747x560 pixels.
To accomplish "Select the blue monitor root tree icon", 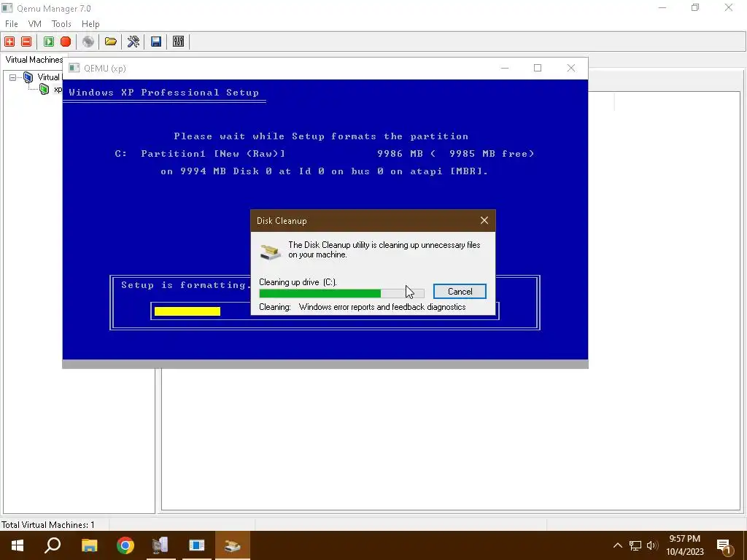I will point(28,77).
